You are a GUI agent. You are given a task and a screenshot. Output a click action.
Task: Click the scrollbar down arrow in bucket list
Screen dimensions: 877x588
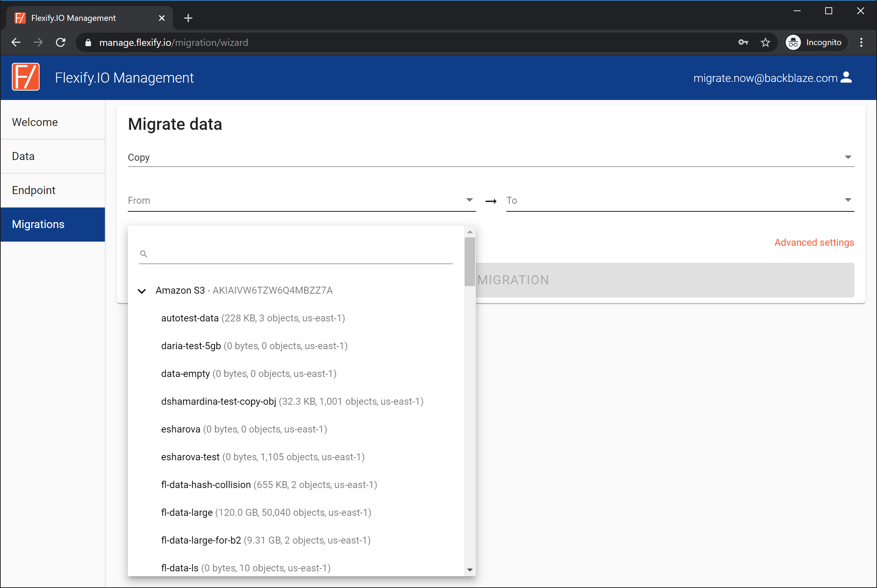470,570
